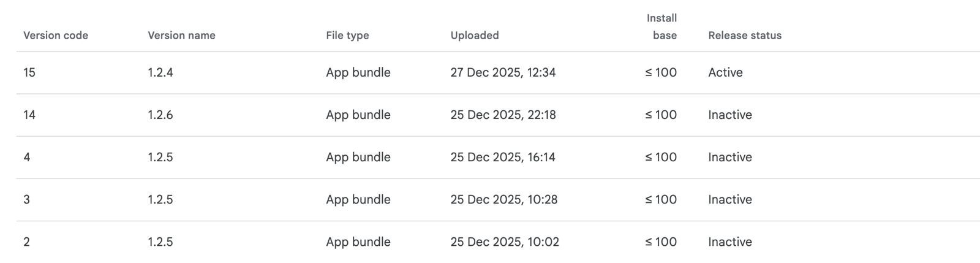Click version code 3 in the table
980x263 pixels.
click(x=27, y=199)
